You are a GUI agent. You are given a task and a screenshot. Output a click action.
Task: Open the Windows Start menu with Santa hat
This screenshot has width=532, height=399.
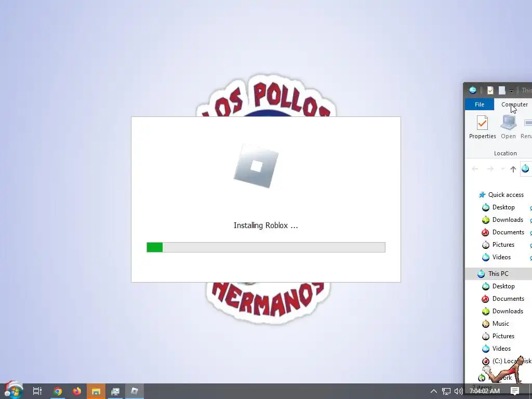click(x=13, y=390)
